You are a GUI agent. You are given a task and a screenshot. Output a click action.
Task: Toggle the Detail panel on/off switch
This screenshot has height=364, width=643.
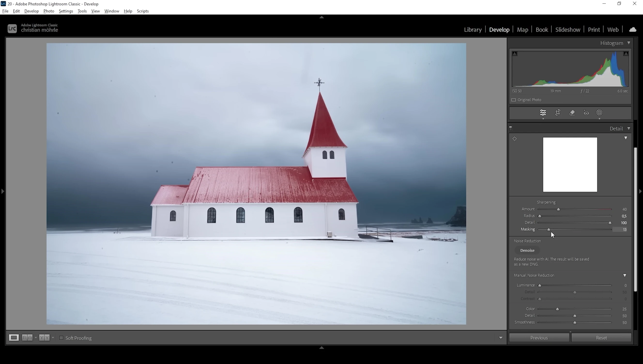pyautogui.click(x=511, y=128)
